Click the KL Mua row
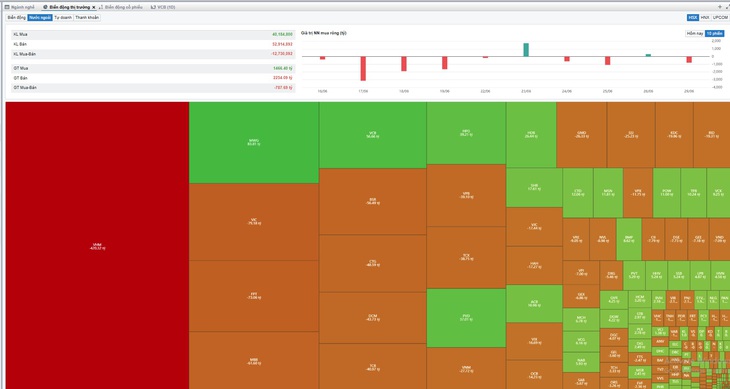 (x=153, y=34)
